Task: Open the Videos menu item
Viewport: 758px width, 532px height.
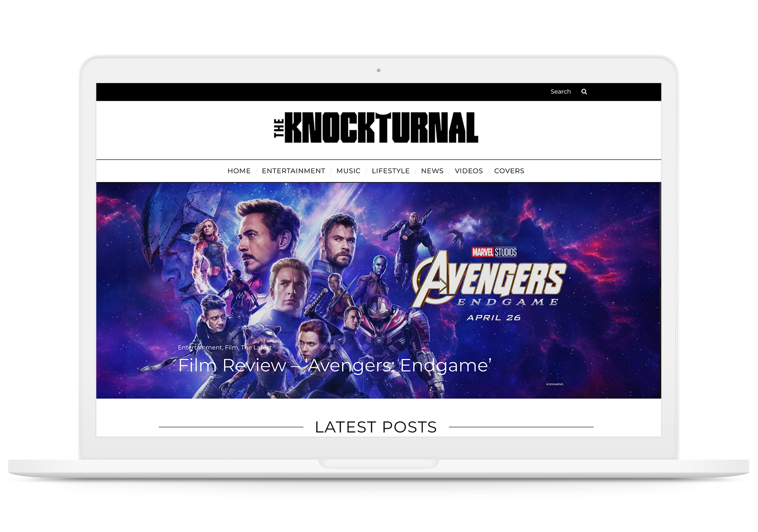Action: (x=469, y=171)
